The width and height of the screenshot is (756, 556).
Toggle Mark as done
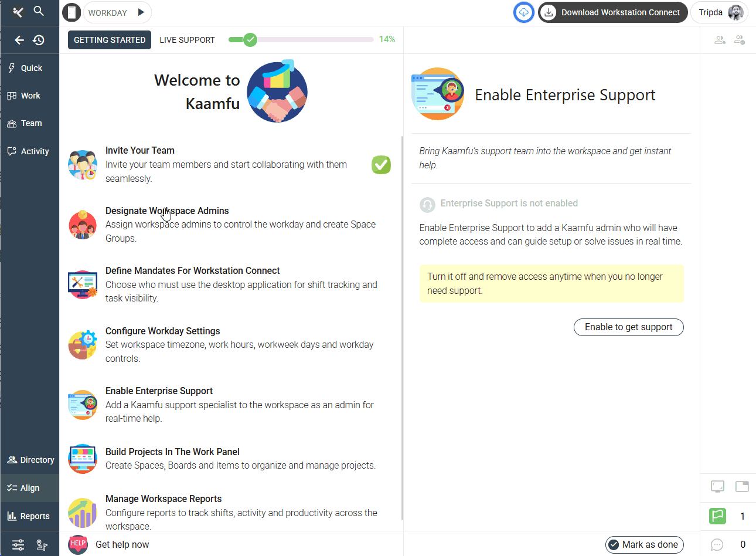point(644,544)
